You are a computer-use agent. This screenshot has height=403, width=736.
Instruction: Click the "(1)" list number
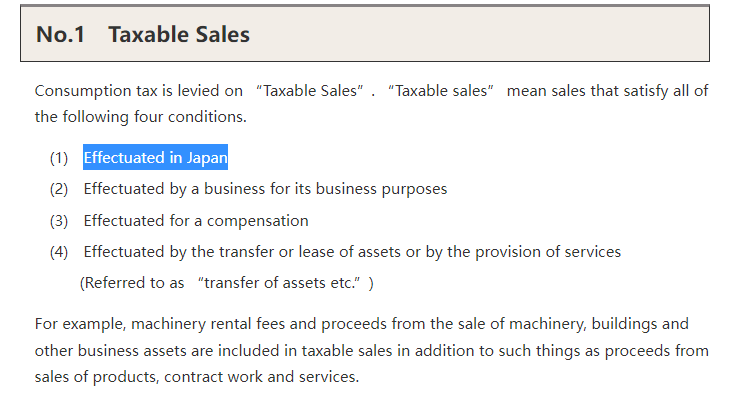(x=59, y=158)
